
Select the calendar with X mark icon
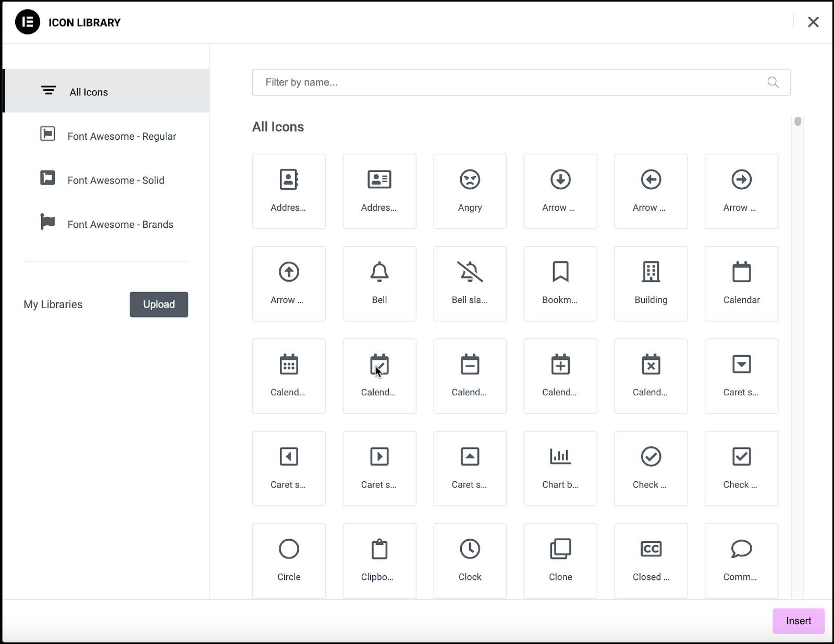tap(651, 376)
